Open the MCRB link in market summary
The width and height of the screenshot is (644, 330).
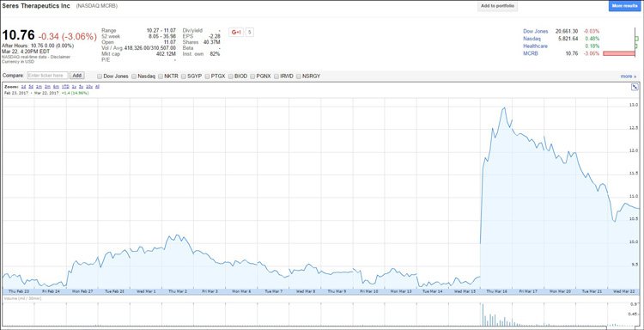click(x=531, y=53)
